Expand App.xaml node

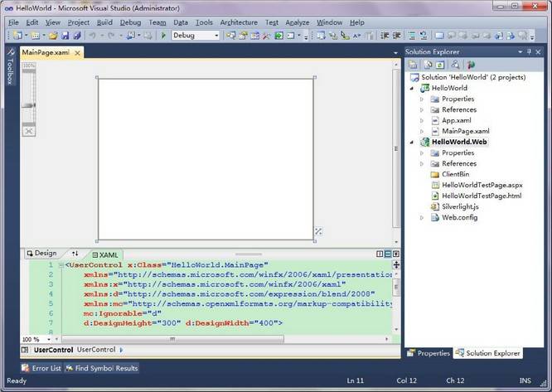(422, 121)
